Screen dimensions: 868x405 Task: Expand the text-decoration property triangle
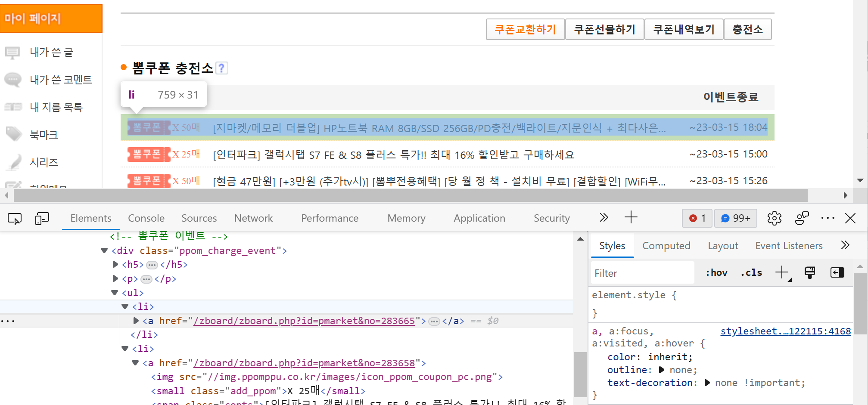click(x=707, y=383)
